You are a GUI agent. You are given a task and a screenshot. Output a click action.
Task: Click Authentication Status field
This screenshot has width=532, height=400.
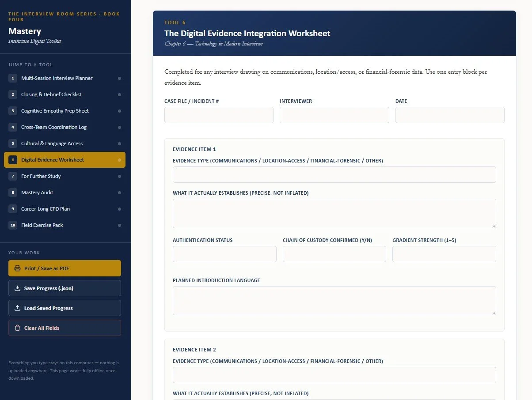pyautogui.click(x=224, y=254)
